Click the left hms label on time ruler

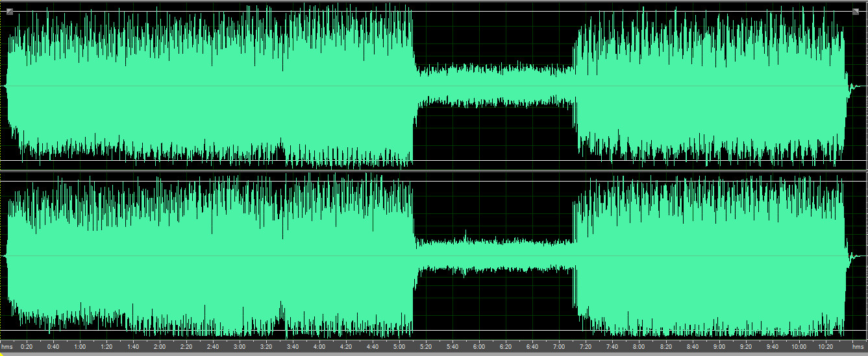click(7, 347)
